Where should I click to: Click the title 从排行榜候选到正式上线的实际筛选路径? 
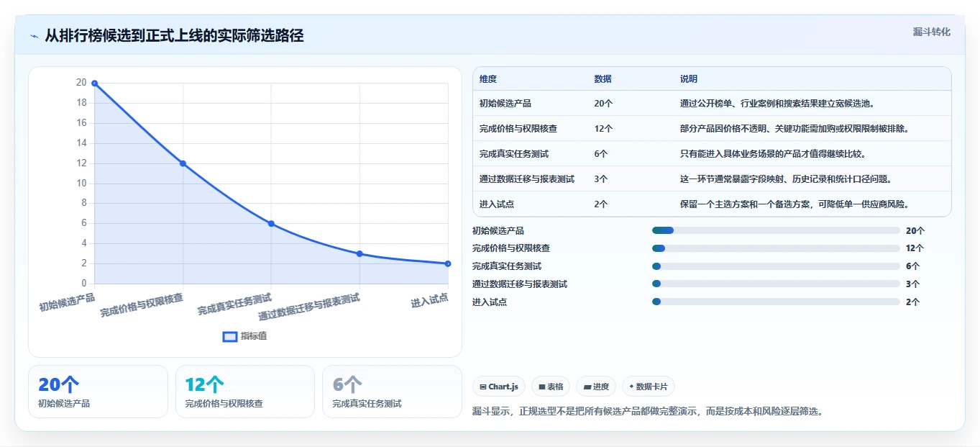[174, 36]
